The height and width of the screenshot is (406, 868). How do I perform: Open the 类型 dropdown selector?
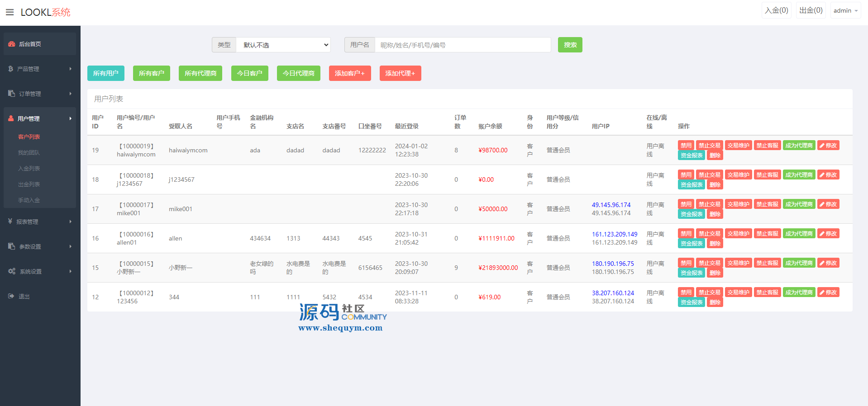(x=283, y=45)
